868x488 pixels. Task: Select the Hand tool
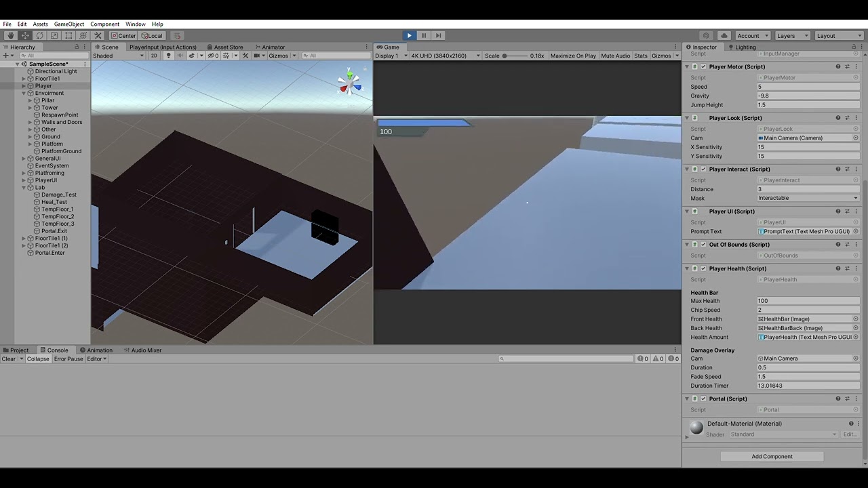tap(9, 35)
